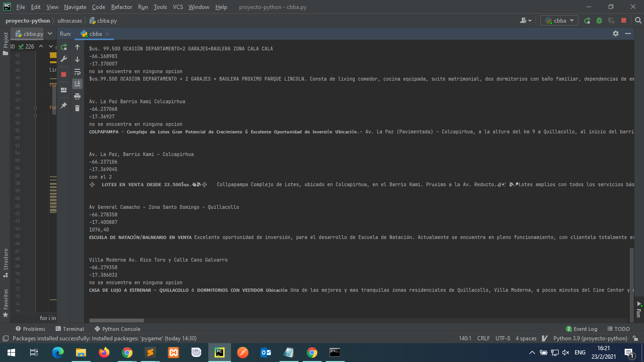Open the Event Log

pos(581,329)
